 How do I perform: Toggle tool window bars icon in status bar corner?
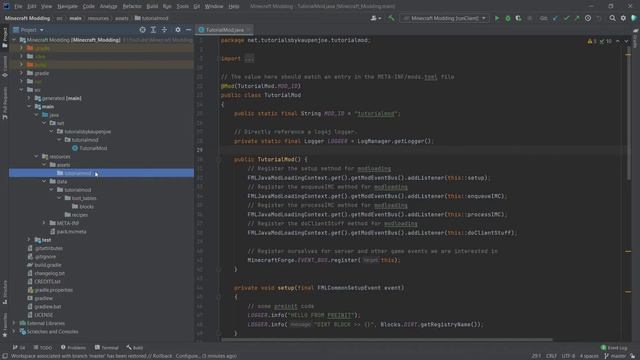(4, 356)
